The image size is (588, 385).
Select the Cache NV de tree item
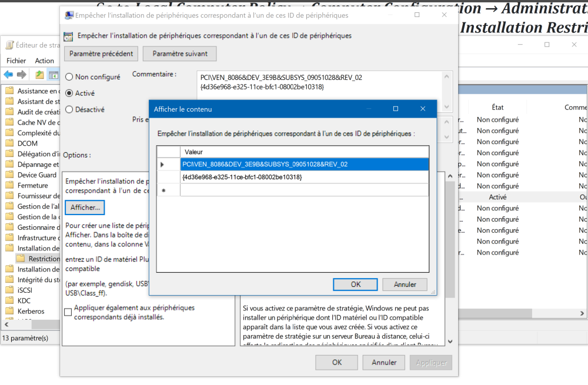tap(39, 122)
